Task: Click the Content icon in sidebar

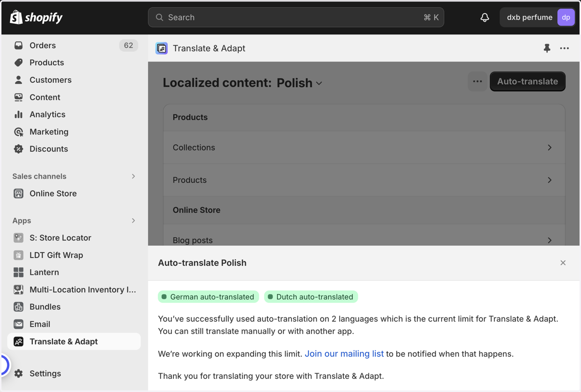Action: [18, 97]
